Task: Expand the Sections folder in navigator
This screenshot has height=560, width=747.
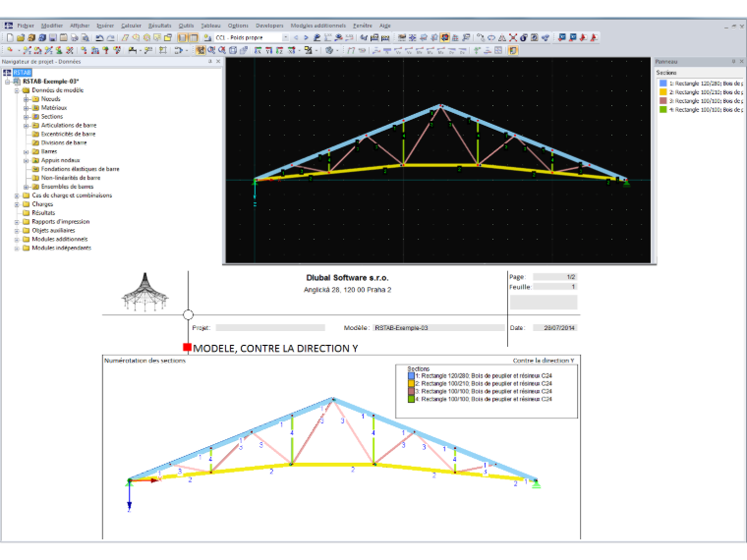Action: 26,117
